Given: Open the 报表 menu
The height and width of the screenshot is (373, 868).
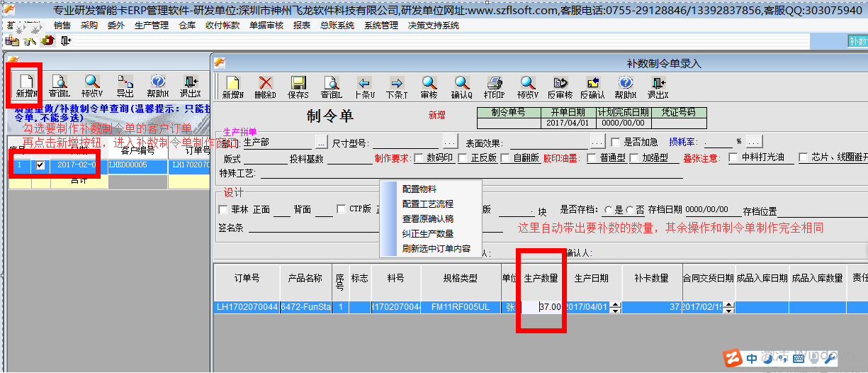Looking at the screenshot, I should 302,26.
